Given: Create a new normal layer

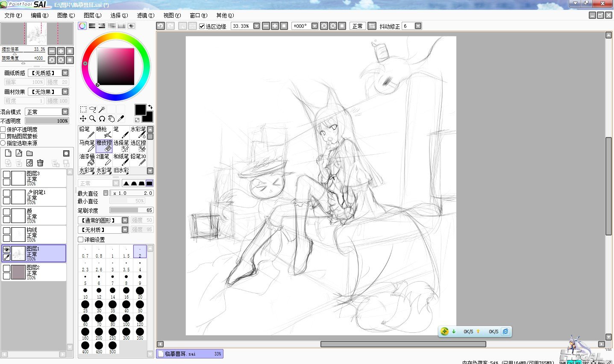Looking at the screenshot, I should pos(8,153).
